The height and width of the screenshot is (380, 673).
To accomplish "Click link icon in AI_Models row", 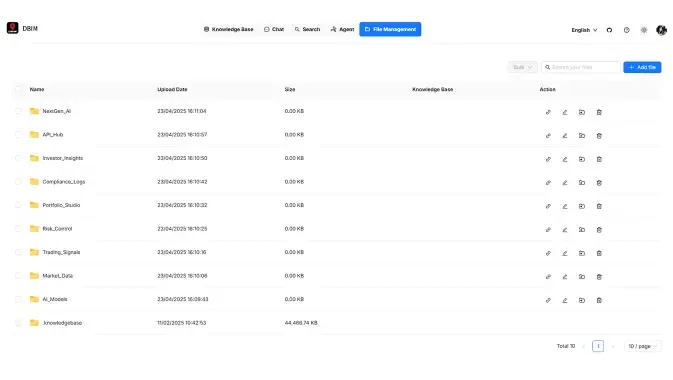I will point(548,300).
